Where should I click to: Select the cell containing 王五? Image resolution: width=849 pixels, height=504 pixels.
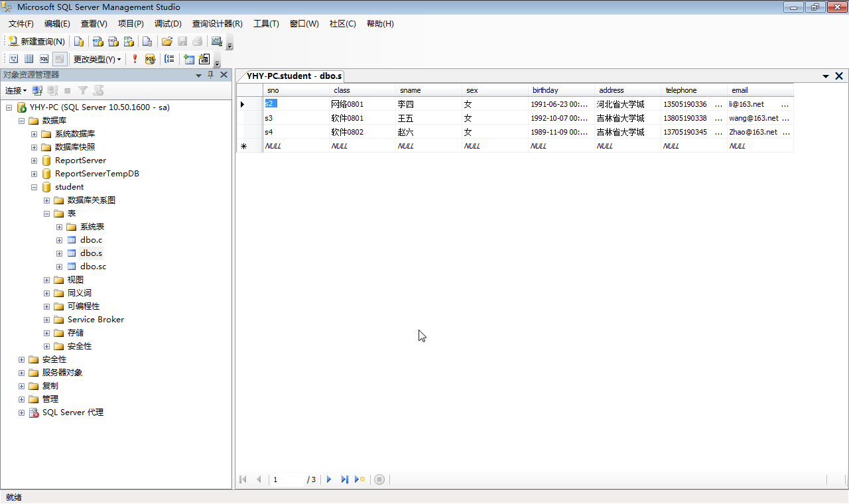point(428,118)
